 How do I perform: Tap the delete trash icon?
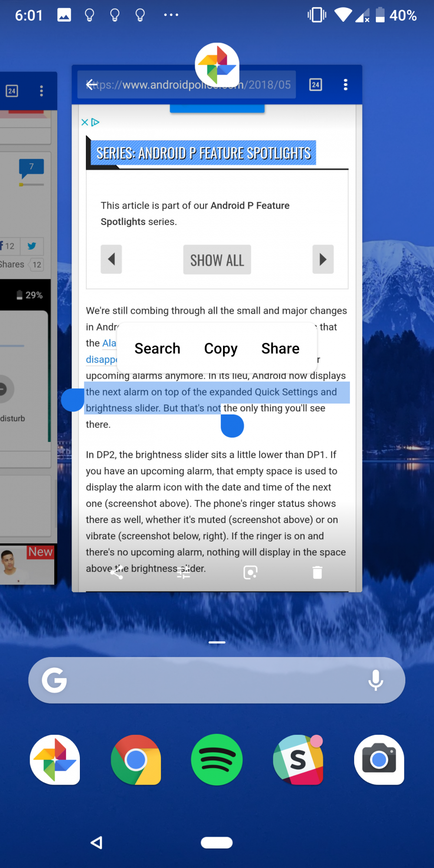click(318, 572)
